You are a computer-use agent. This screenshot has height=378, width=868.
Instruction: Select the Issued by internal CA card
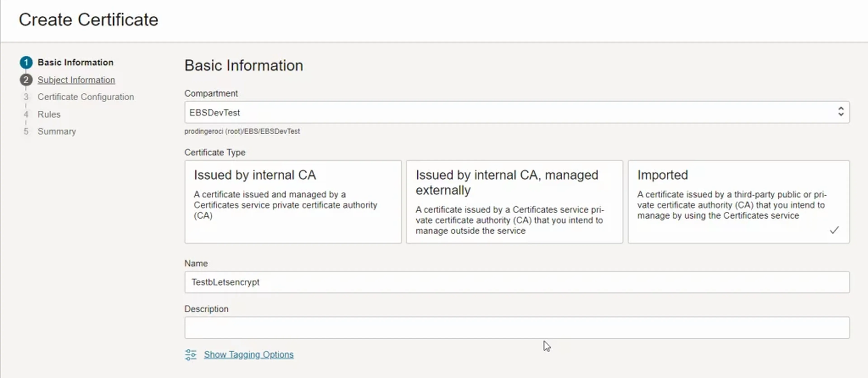pyautogui.click(x=293, y=202)
